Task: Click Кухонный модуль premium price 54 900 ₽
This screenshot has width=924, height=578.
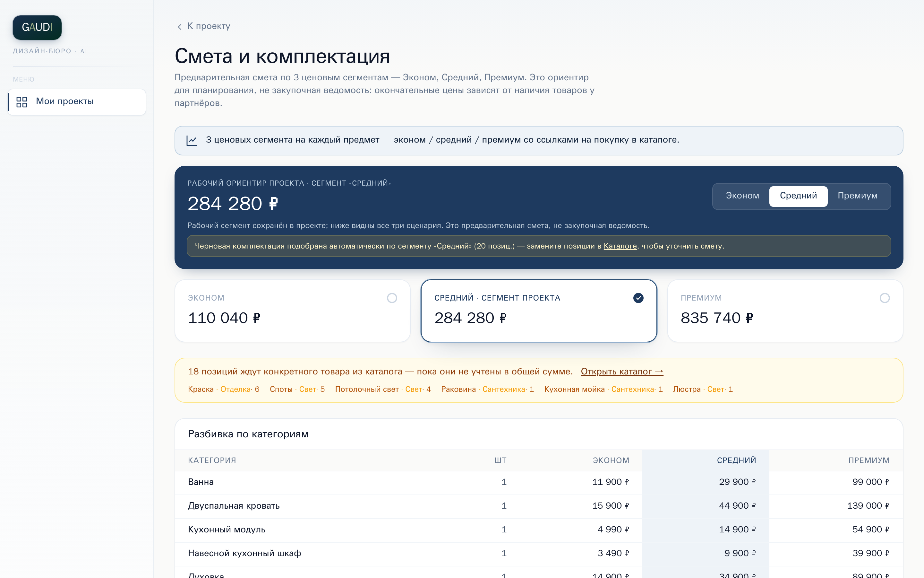Action: click(870, 530)
